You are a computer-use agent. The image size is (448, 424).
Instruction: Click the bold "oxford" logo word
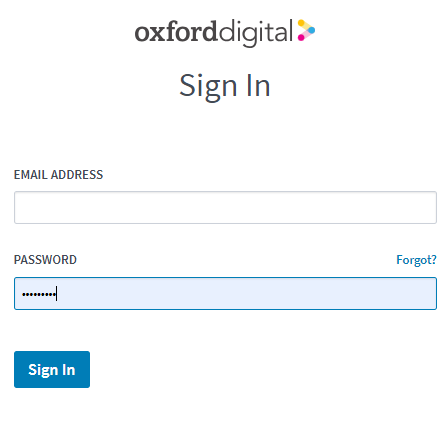pyautogui.click(x=176, y=32)
